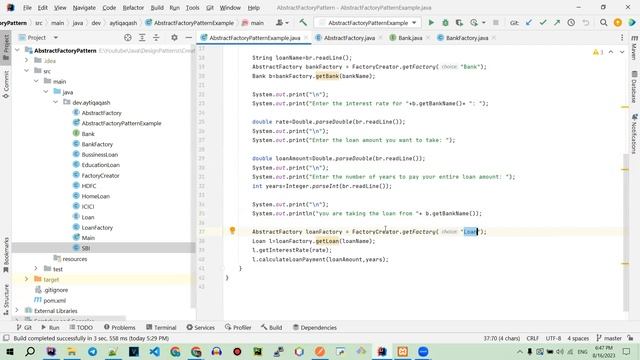Open the Services tool window
The height and width of the screenshot is (360, 640).
pos(200,327)
